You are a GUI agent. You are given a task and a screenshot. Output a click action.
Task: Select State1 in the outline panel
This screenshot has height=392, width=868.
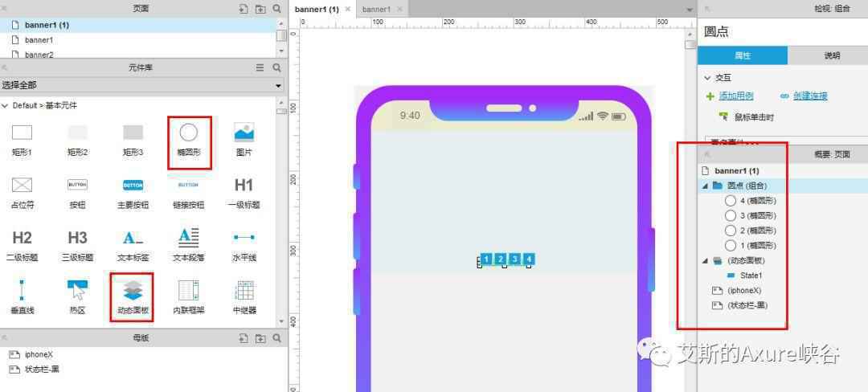coord(751,276)
